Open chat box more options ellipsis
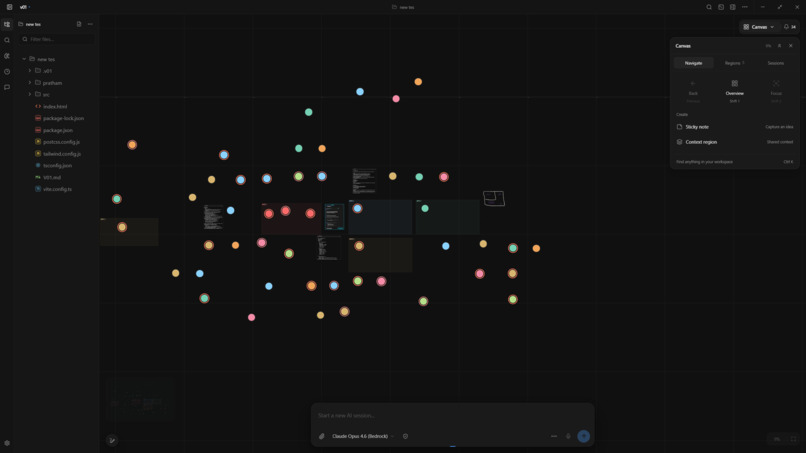This screenshot has height=453, width=806. tap(554, 436)
